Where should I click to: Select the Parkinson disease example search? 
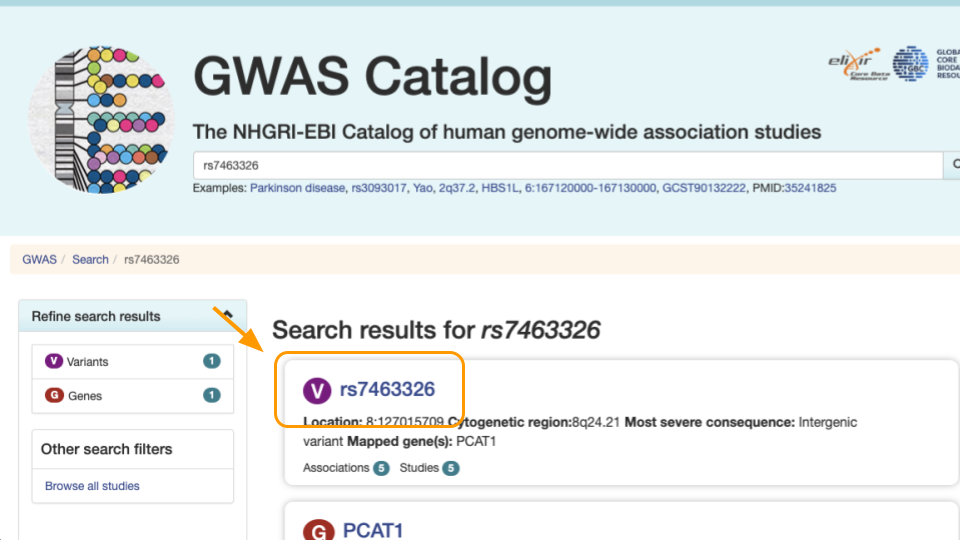(x=298, y=188)
